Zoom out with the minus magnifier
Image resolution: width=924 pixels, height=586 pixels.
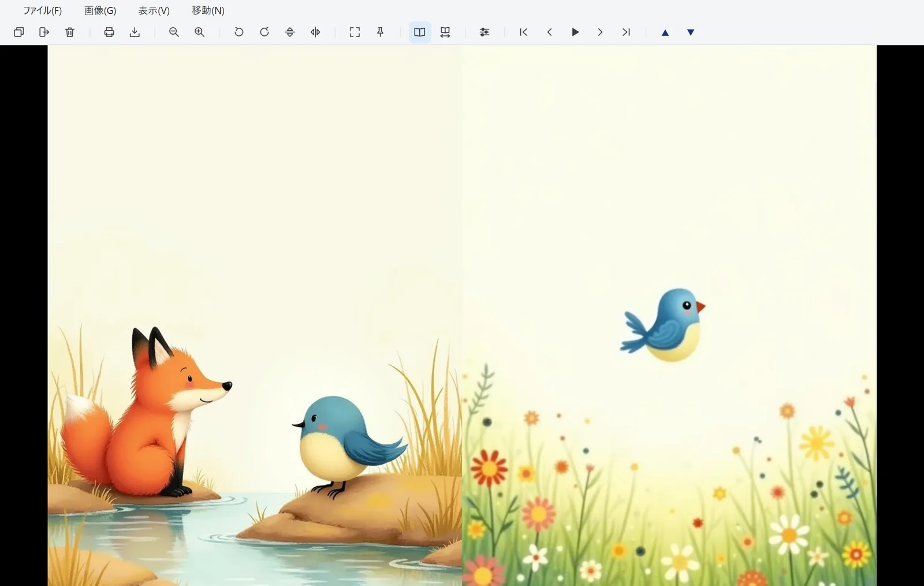(x=174, y=32)
